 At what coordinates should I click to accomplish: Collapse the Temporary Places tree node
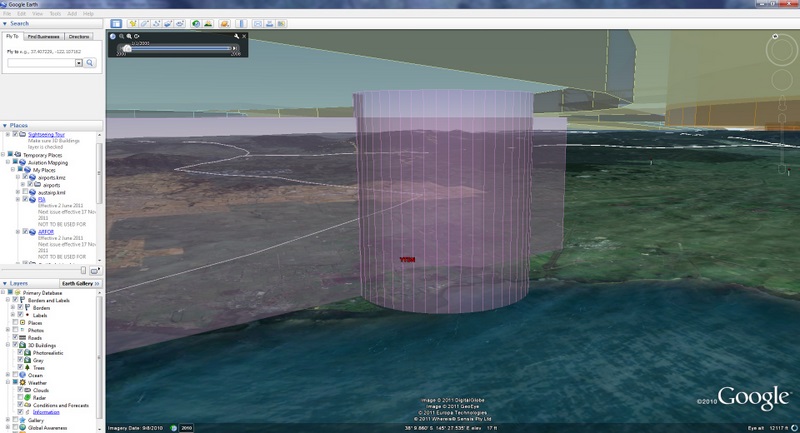click(x=4, y=155)
